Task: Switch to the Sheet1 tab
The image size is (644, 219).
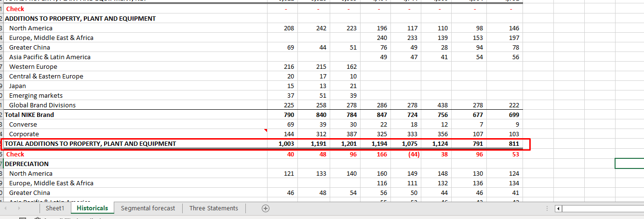Action: click(55, 208)
